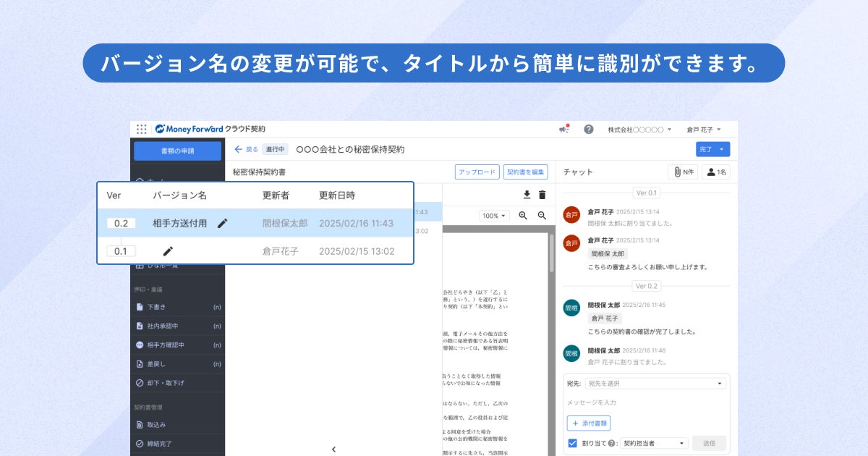Open the 完了 dropdown button
Viewport: 868px width, 456px height.
[x=712, y=149]
